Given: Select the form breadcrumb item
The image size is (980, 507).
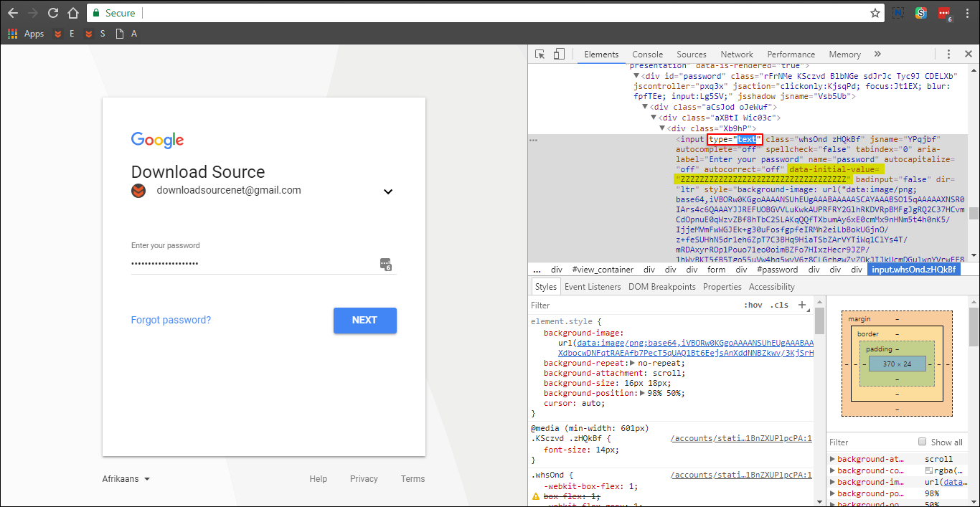Looking at the screenshot, I should [716, 270].
